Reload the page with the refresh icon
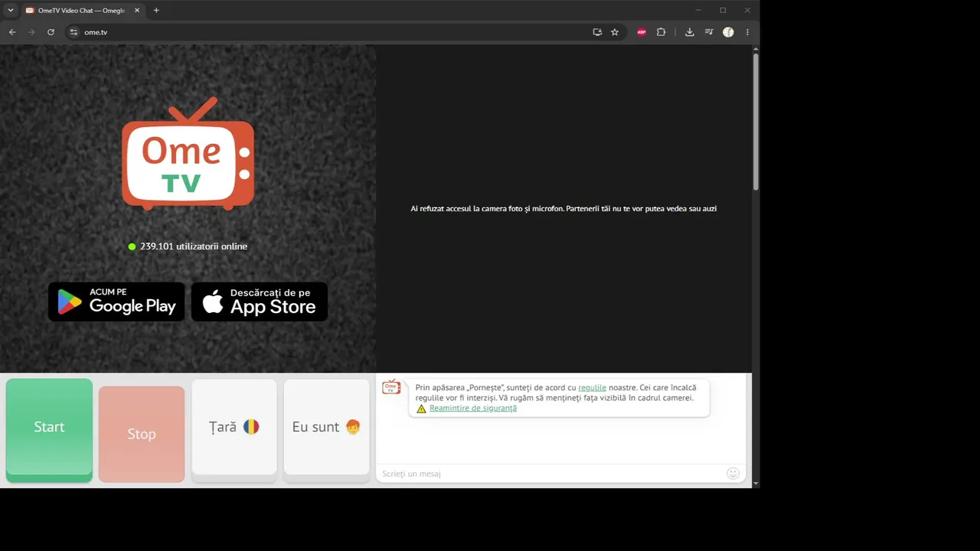The image size is (980, 551). point(51,32)
